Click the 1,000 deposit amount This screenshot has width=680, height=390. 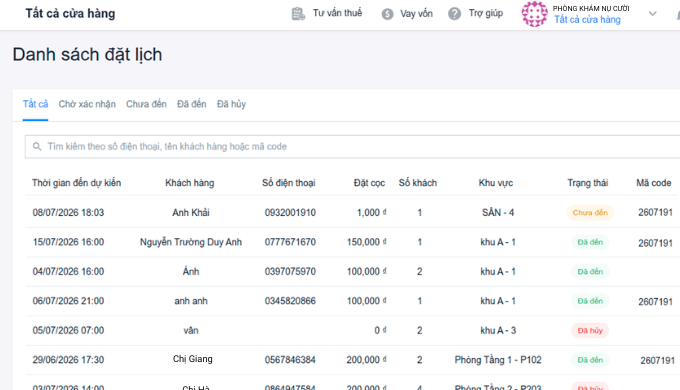[x=372, y=213]
